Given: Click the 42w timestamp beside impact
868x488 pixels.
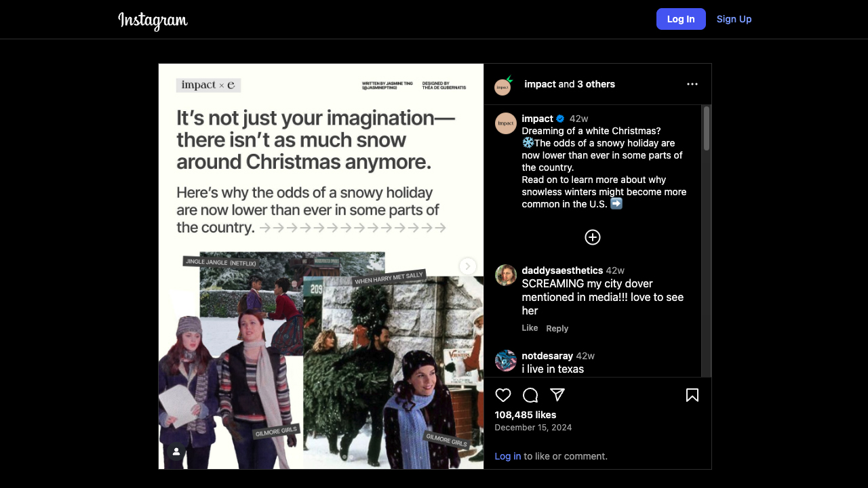Looking at the screenshot, I should click(578, 119).
